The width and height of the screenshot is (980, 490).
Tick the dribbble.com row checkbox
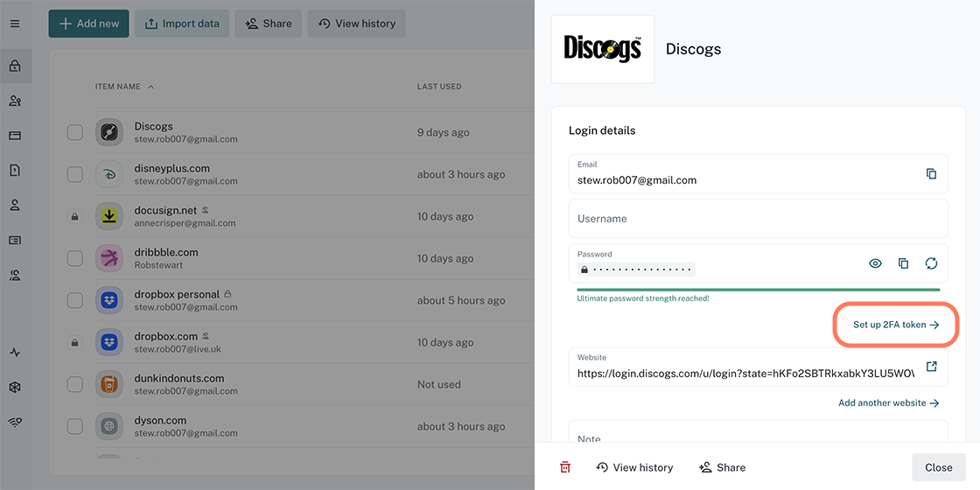click(75, 258)
